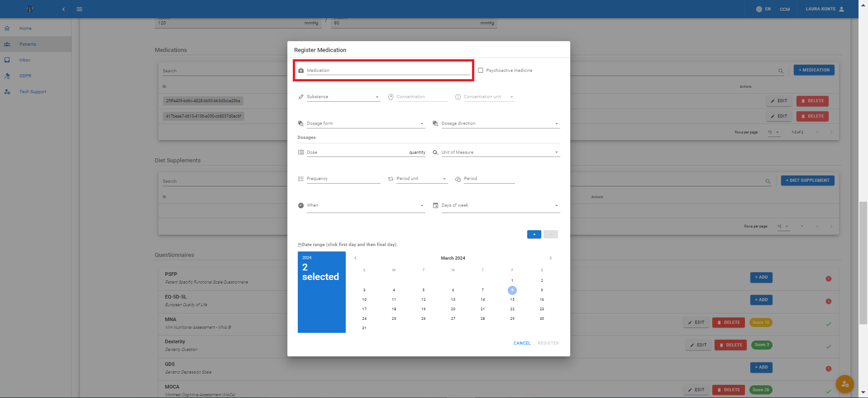Click the Diet Supplements search magnifier icon
868x398 pixels.
pyautogui.click(x=768, y=181)
